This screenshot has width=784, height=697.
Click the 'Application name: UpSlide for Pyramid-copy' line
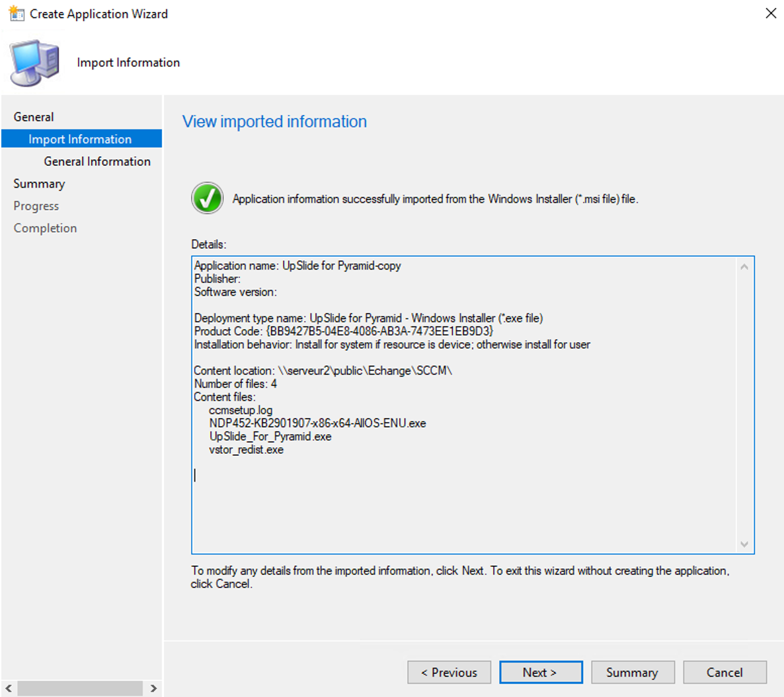tap(297, 266)
